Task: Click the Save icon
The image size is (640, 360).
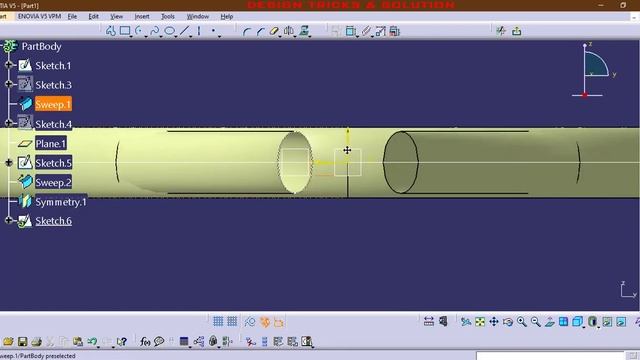Action: tap(22, 341)
